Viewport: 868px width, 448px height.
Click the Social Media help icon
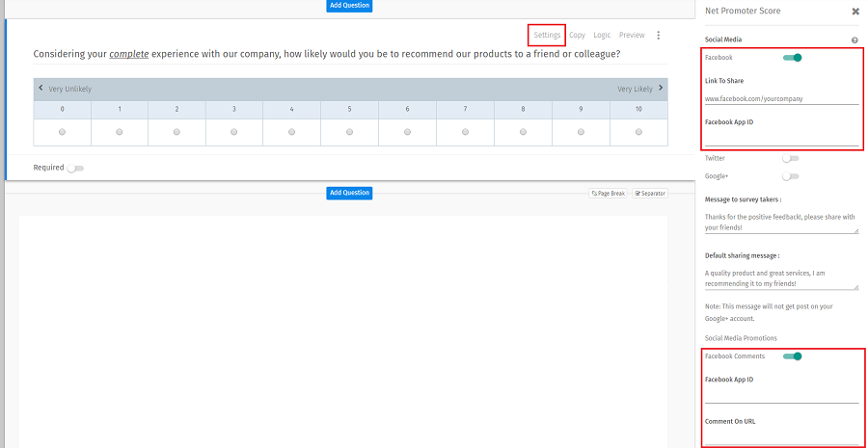(x=854, y=40)
